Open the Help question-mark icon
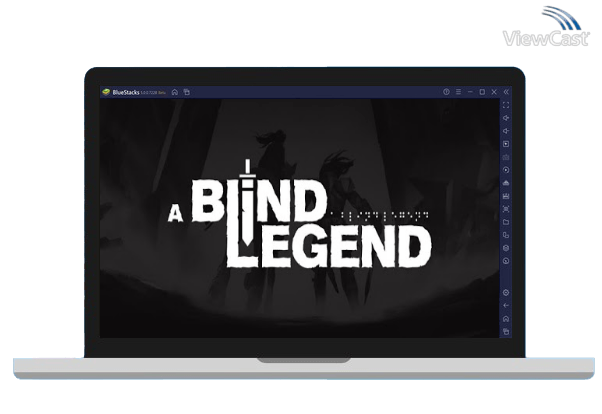The width and height of the screenshot is (602, 414). 446,92
